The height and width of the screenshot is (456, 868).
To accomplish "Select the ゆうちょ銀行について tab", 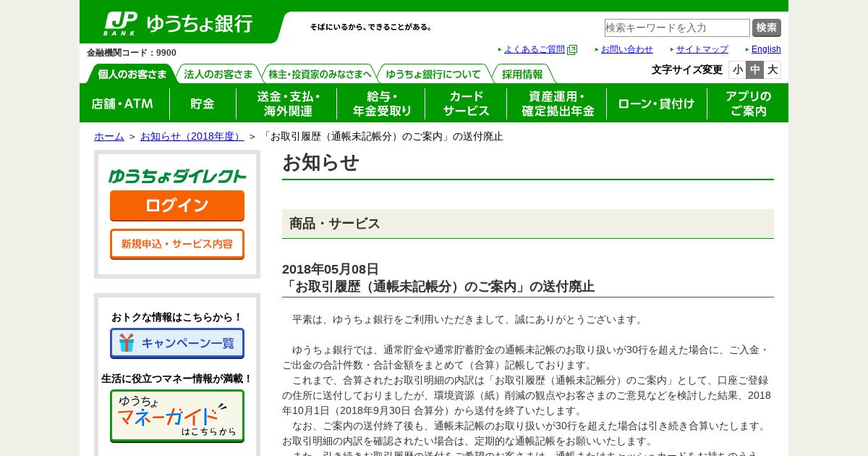I will tap(433, 74).
